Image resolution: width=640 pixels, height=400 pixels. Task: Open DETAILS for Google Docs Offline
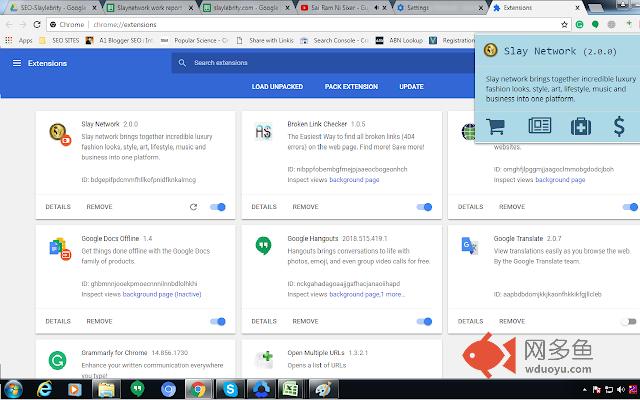tap(58, 322)
